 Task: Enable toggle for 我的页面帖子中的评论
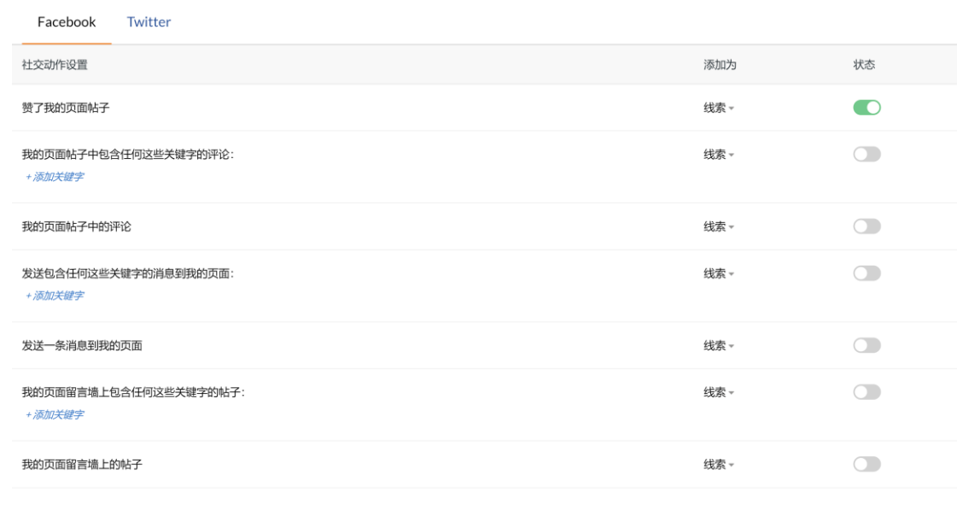[866, 226]
